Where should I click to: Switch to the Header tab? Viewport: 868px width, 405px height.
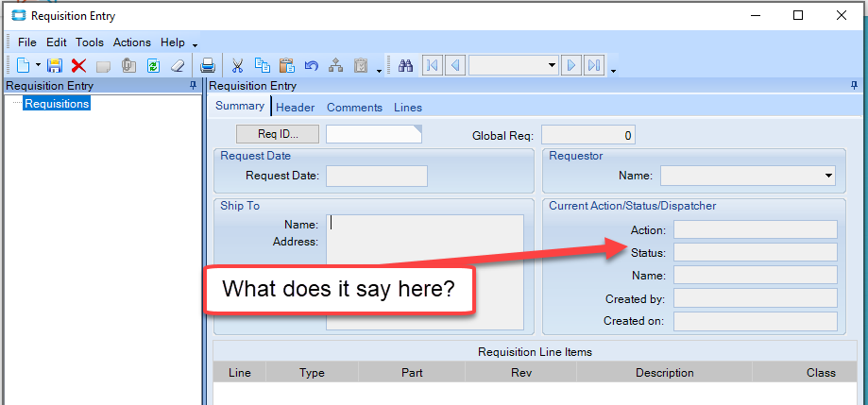pyautogui.click(x=295, y=108)
